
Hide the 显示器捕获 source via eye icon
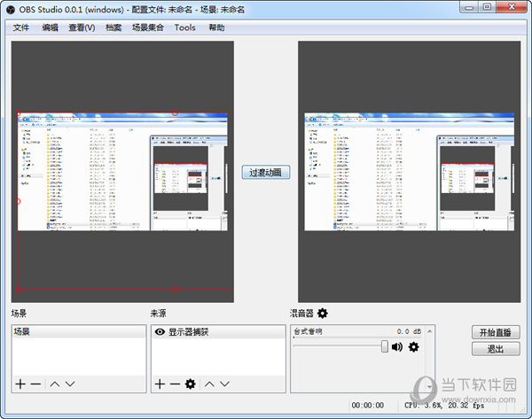[160, 332]
